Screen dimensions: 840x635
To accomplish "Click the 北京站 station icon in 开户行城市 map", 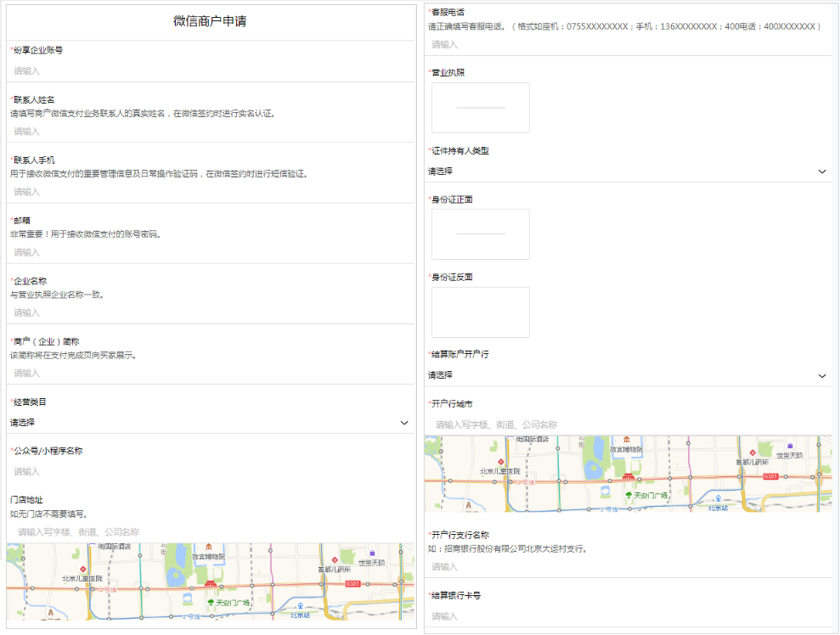I will pos(718,499).
